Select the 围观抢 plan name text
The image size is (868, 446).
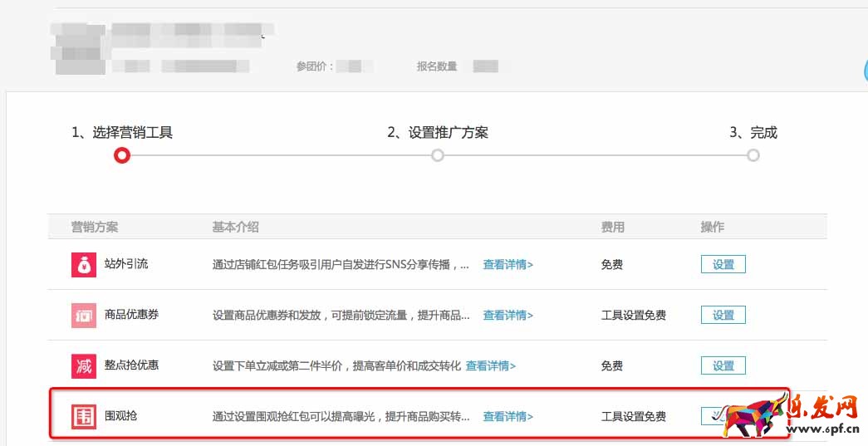pos(121,416)
